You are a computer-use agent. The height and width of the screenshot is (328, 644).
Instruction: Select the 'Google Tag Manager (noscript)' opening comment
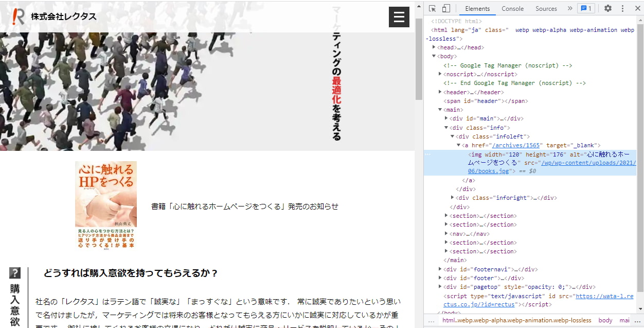tap(508, 65)
